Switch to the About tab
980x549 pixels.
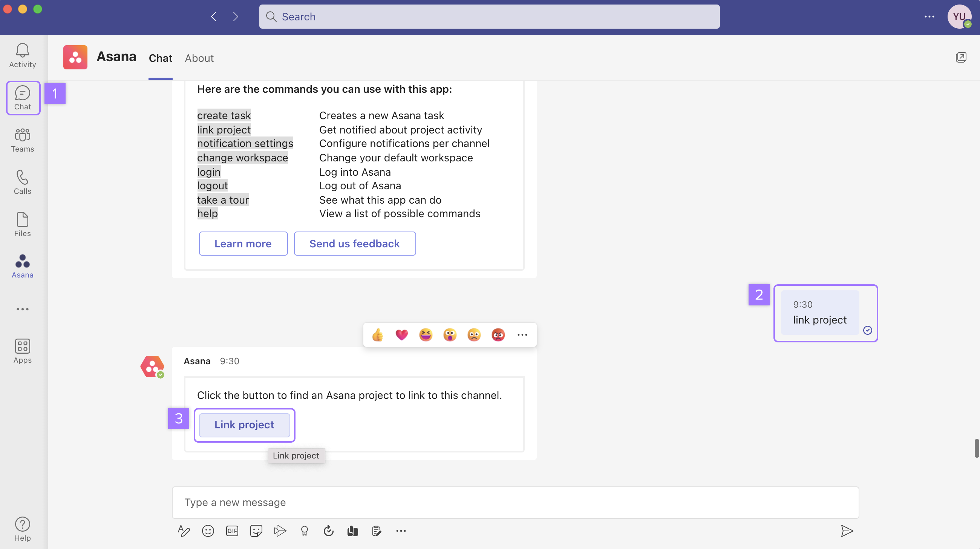(199, 58)
